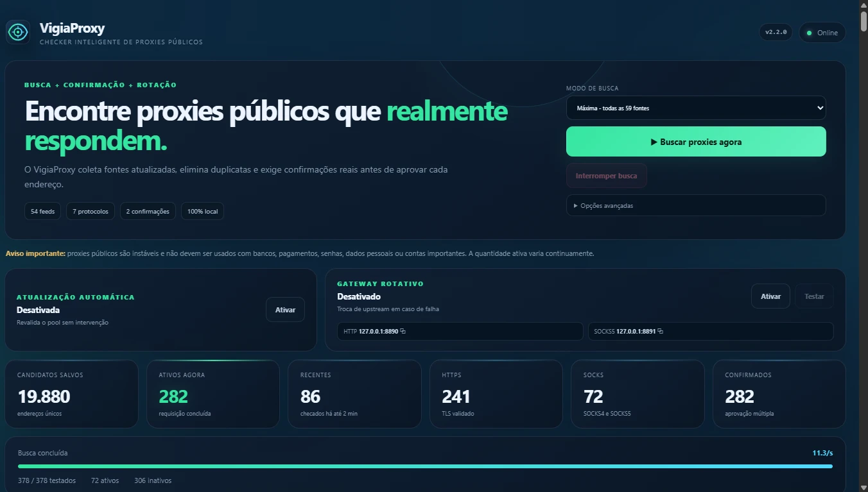Click the Aviso importante warning label

click(x=35, y=253)
